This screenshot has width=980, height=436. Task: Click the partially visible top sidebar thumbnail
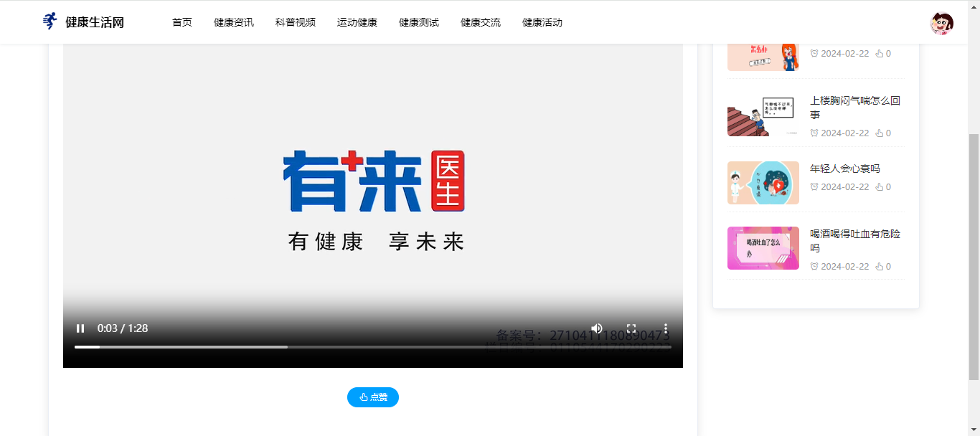click(x=763, y=57)
